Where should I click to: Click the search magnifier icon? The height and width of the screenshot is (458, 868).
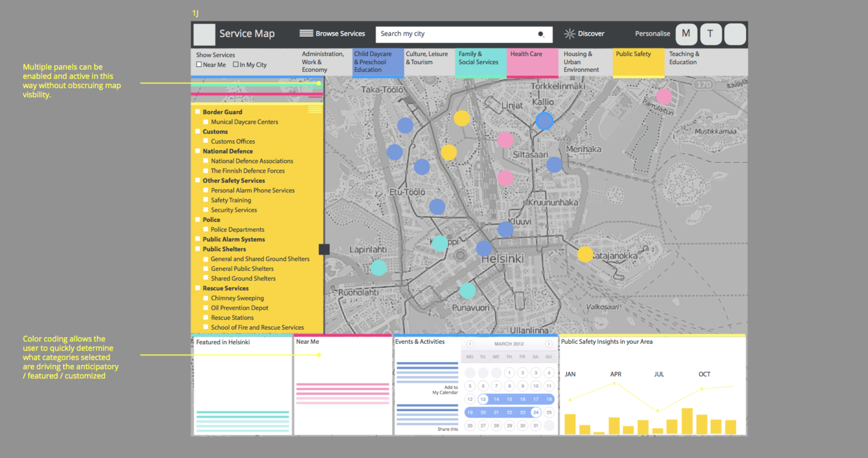tap(541, 34)
